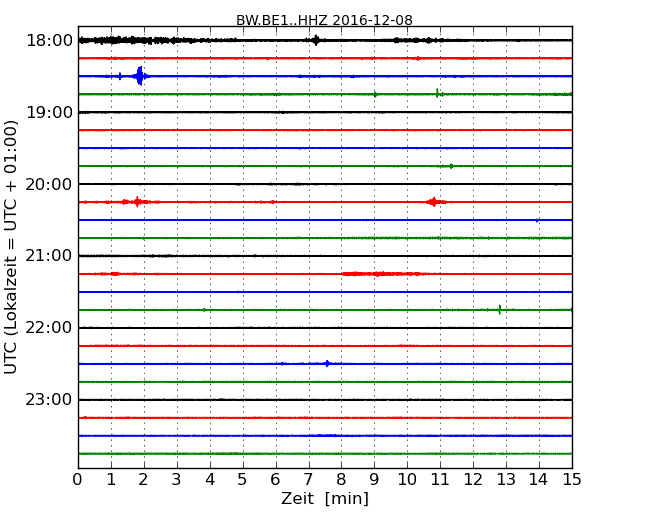Click the '9' minute tick label
The height and width of the screenshot is (520, 650).
[374, 480]
